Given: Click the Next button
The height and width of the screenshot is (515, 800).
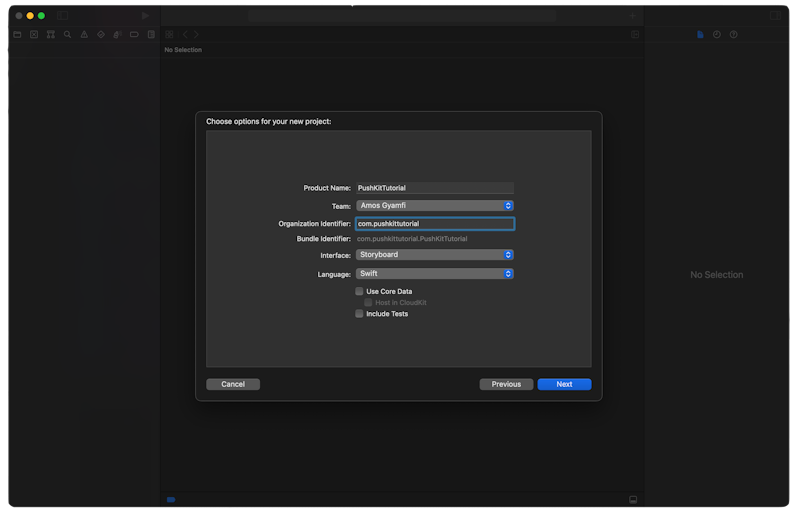Looking at the screenshot, I should pyautogui.click(x=564, y=384).
